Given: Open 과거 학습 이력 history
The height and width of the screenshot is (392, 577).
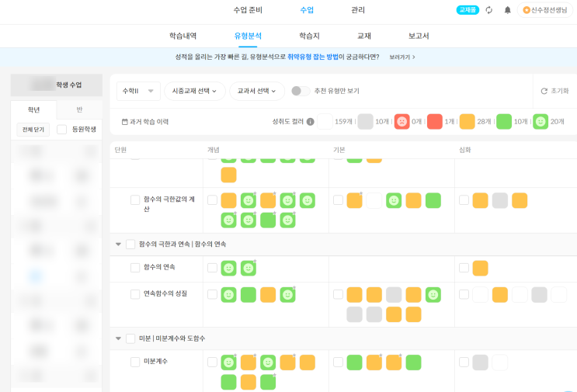Looking at the screenshot, I should [145, 121].
